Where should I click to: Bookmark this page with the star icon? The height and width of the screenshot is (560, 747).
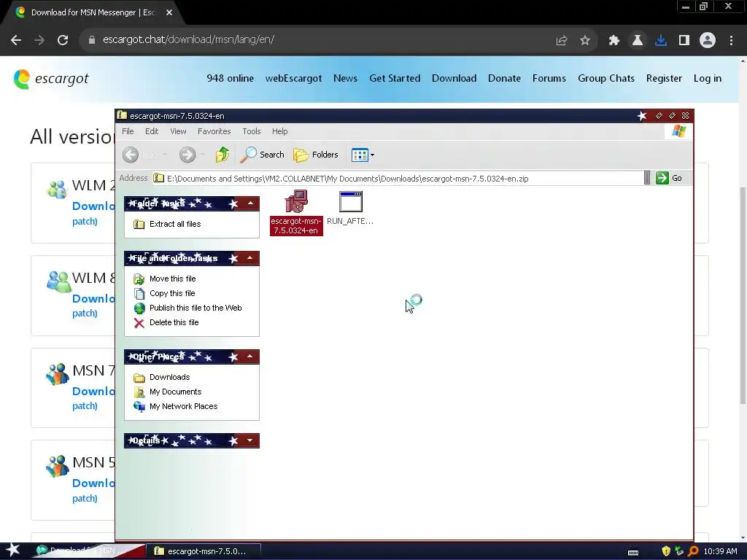pyautogui.click(x=585, y=41)
